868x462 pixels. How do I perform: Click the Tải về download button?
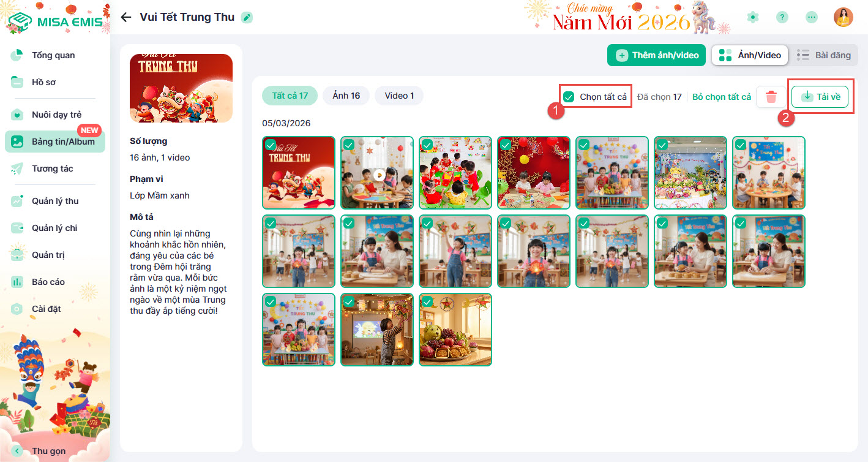click(x=820, y=97)
